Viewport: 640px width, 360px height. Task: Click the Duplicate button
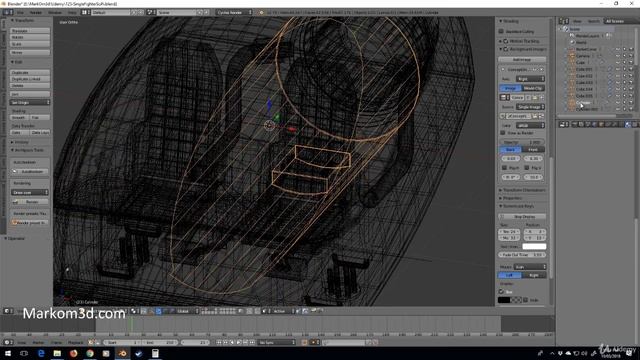pos(30,72)
